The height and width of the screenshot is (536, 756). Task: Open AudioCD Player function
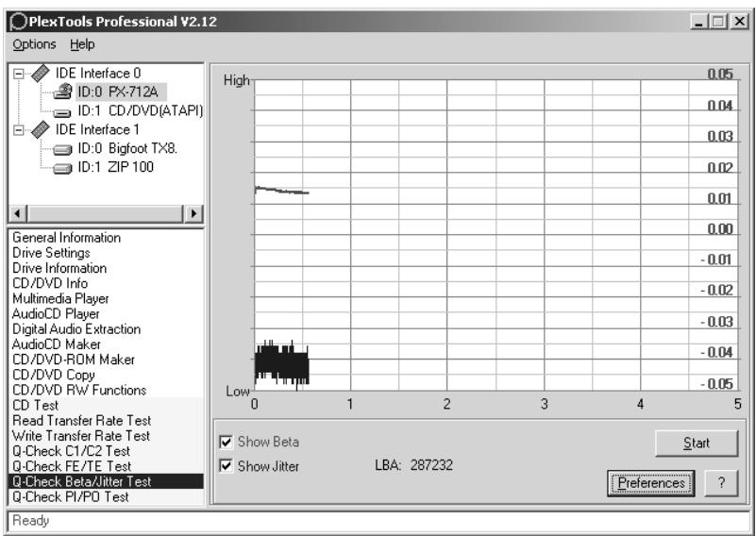[x=56, y=314]
